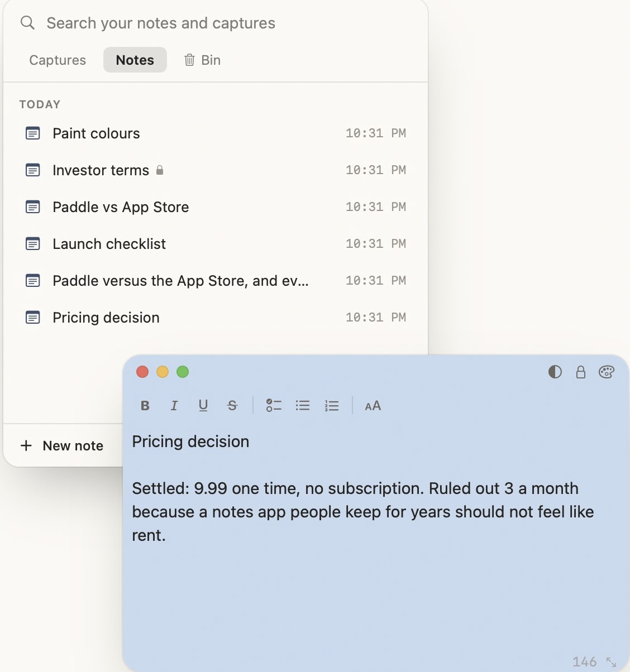Image resolution: width=630 pixels, height=672 pixels.
Task: Click into the Settled: 9.99 body text
Action: (x=363, y=512)
